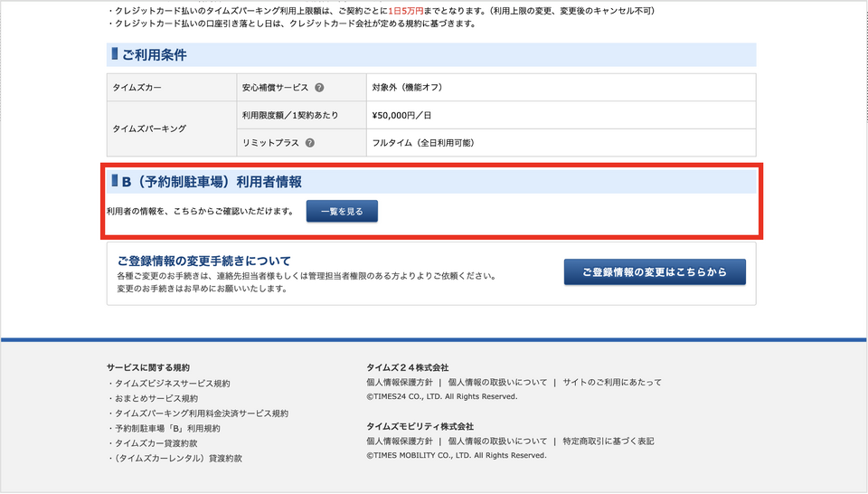
Task: Click the タイムズモビリティ株式会社 footer heading
Action: click(x=420, y=426)
